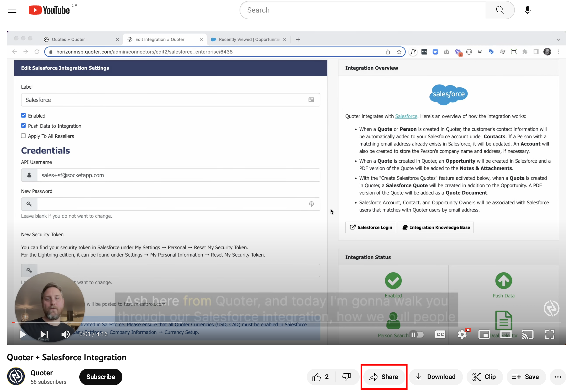Screen dimensions: 573x392
Task: Toggle autoplay switch in player
Action: [416, 335]
